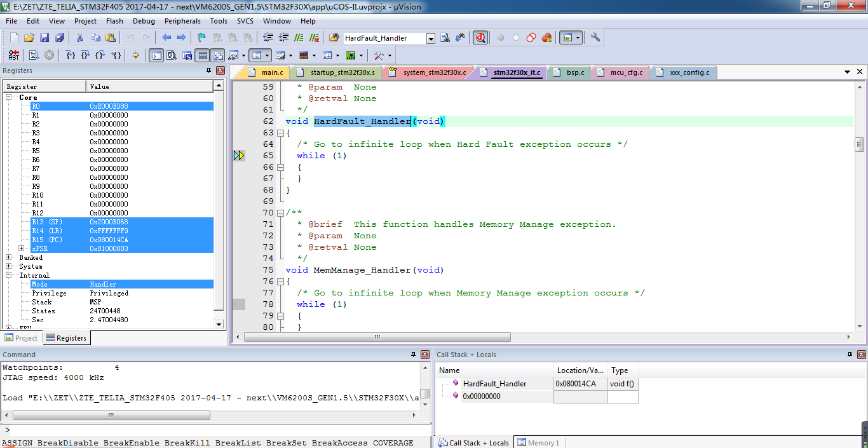This screenshot has height=448, width=868.
Task: Step out of current function icon
Action: coord(101,55)
